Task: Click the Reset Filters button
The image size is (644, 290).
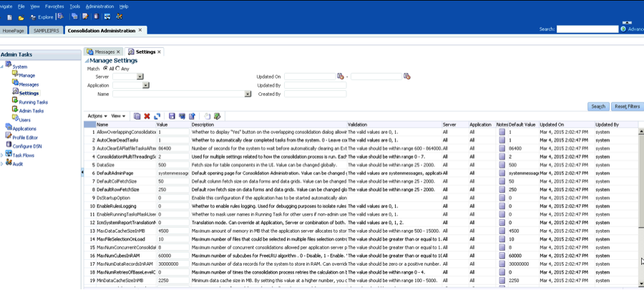Action: pos(627,107)
